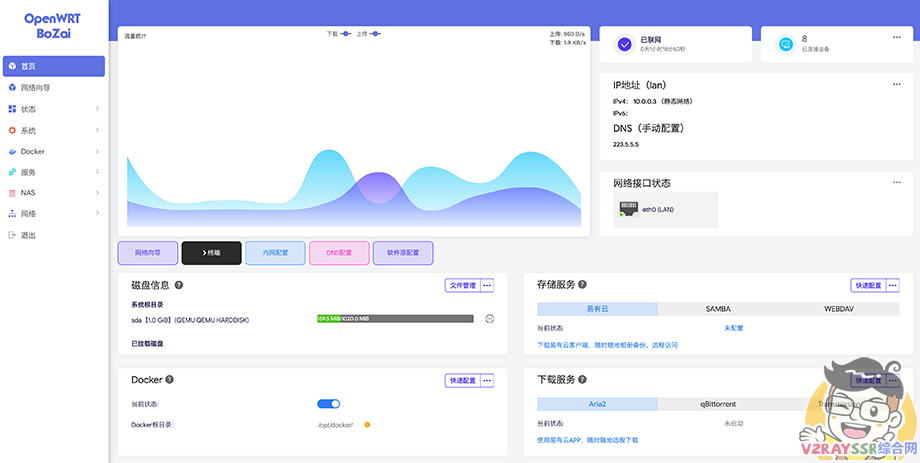Select the qBittorrent tab
Image resolution: width=920 pixels, height=463 pixels.
[718, 404]
